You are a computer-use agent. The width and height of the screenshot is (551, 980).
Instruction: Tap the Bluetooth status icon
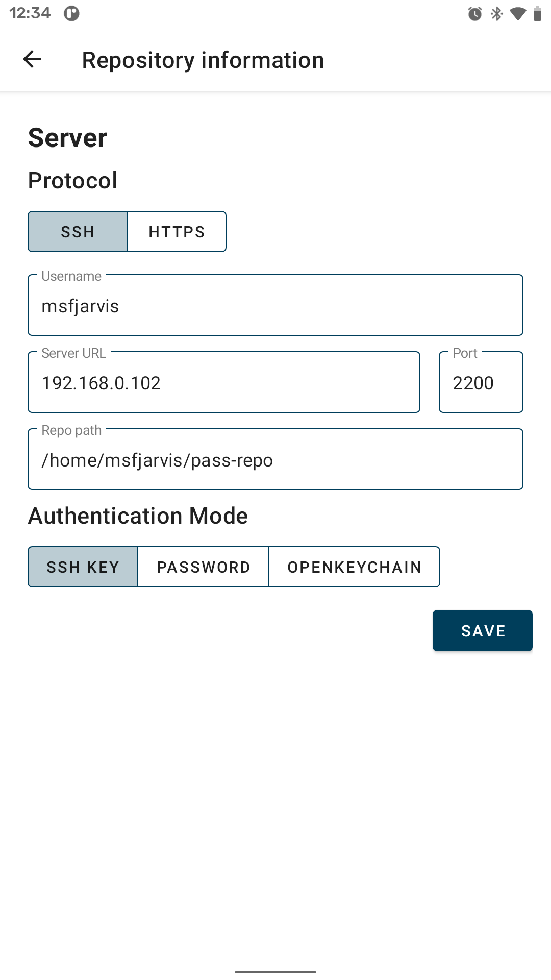click(x=496, y=14)
